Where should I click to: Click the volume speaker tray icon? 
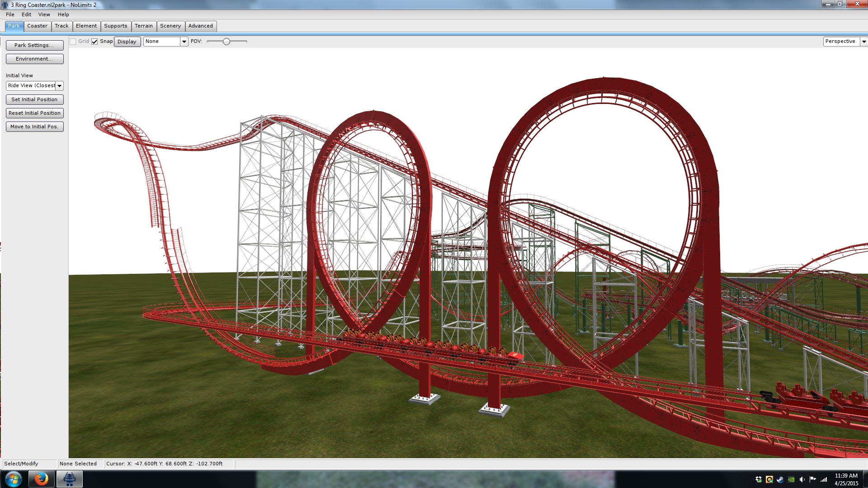point(802,480)
